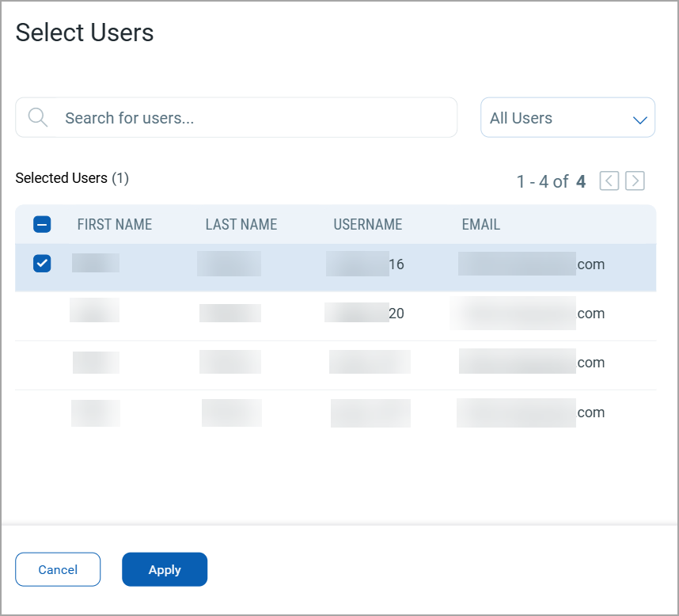Viewport: 679px width, 616px height.
Task: Go to the previous page of users
Action: tap(609, 181)
